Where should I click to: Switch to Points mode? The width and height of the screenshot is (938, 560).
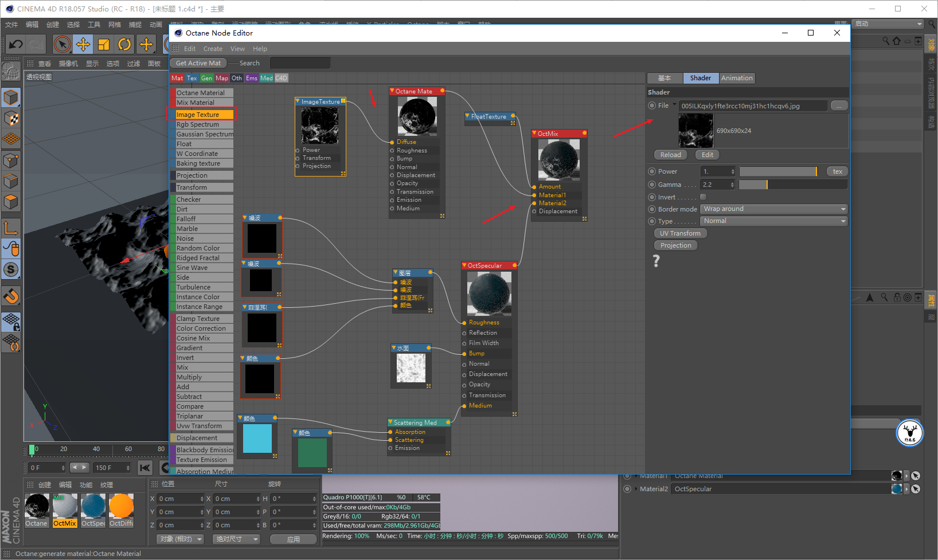pyautogui.click(x=11, y=160)
